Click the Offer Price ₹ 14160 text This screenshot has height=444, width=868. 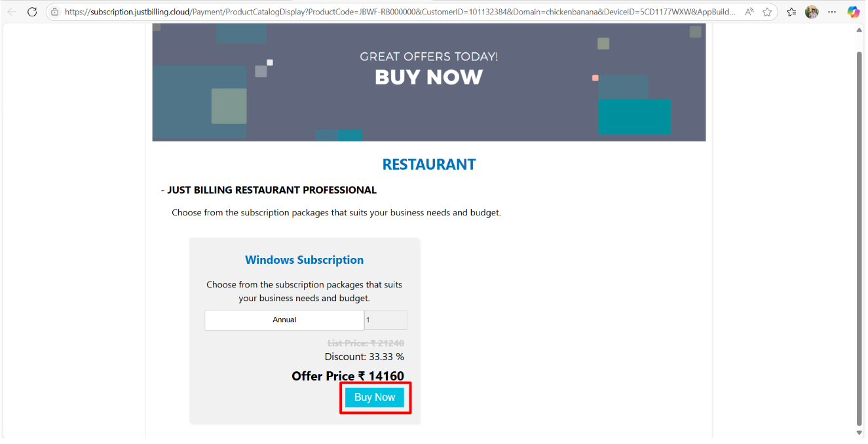[x=348, y=376]
